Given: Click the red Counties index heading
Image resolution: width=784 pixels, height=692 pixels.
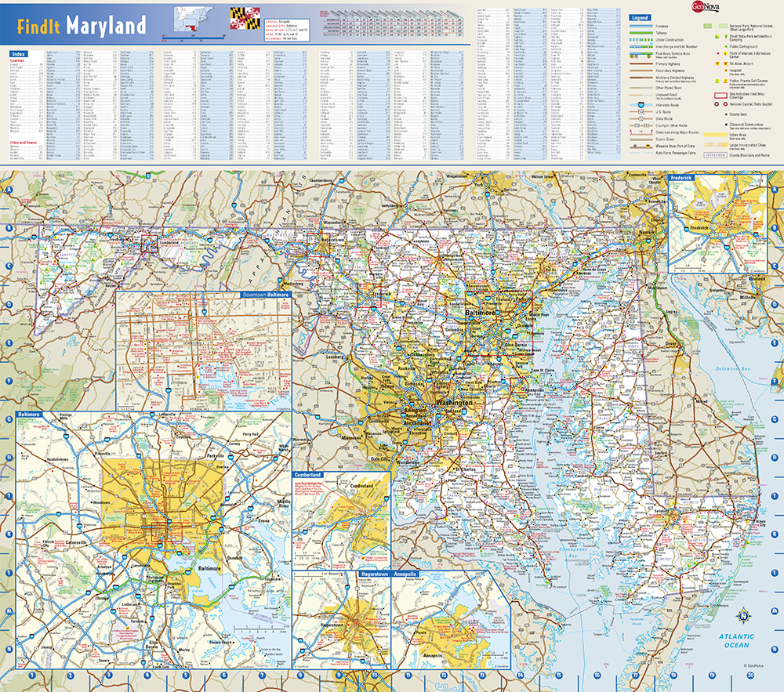Looking at the screenshot, I should [x=17, y=60].
